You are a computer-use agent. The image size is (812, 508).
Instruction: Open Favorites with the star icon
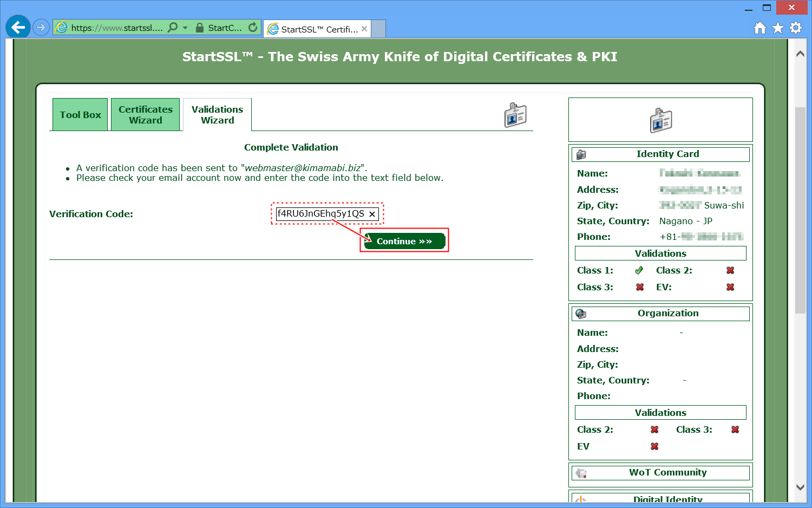[778, 28]
